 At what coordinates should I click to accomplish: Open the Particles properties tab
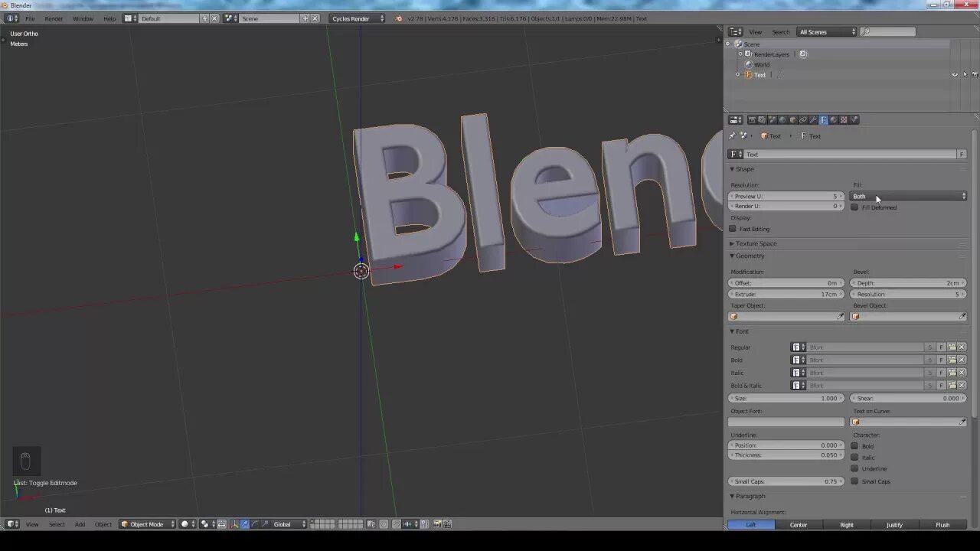(x=854, y=120)
